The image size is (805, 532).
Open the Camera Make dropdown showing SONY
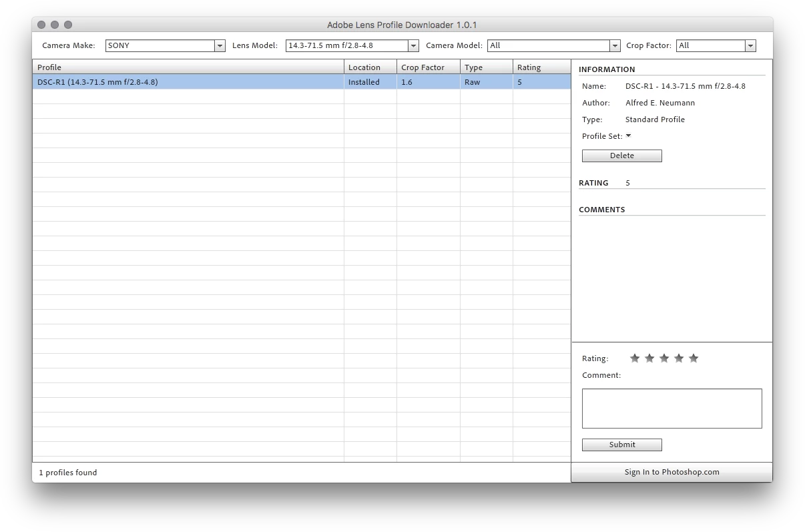166,45
